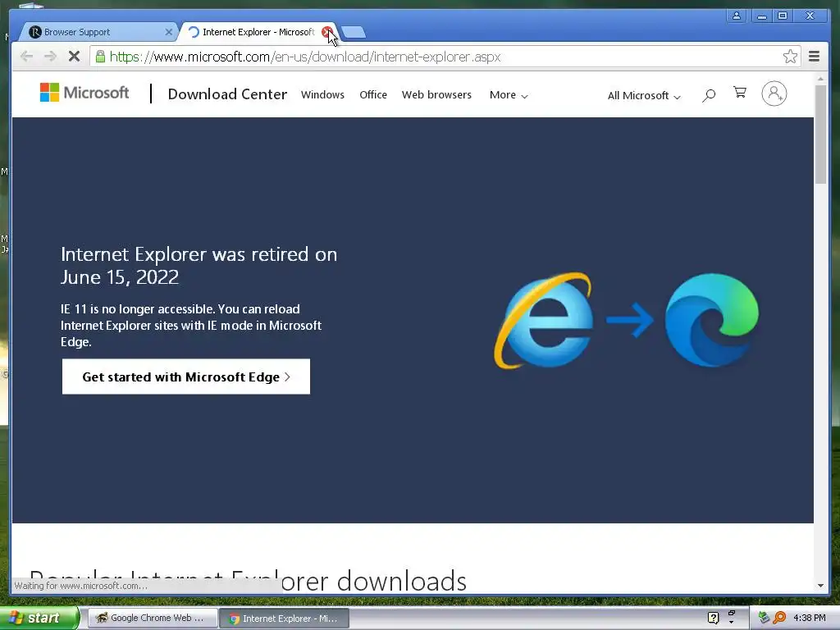840x630 pixels.
Task: Stop loading the page with X button
Action: coord(74,57)
